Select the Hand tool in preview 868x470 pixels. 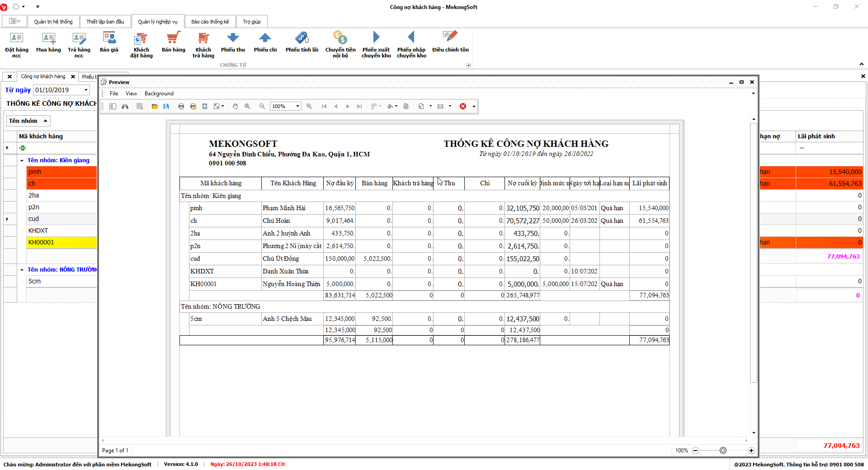click(x=235, y=106)
